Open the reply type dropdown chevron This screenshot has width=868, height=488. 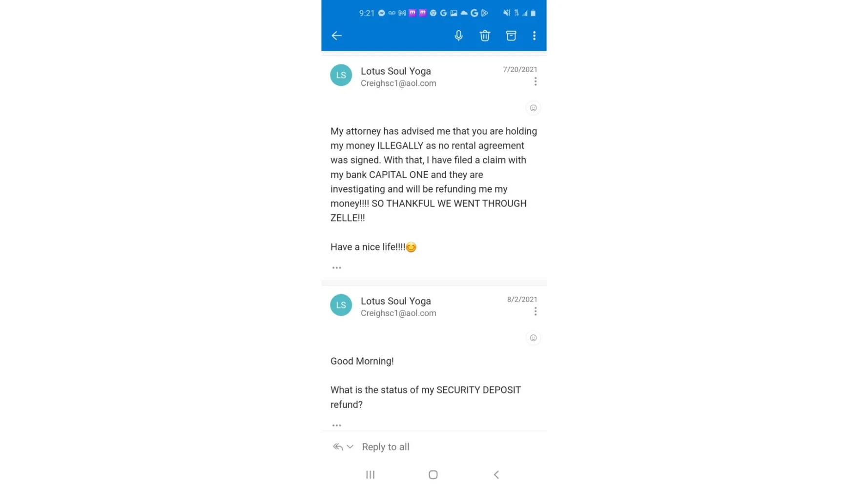point(350,447)
